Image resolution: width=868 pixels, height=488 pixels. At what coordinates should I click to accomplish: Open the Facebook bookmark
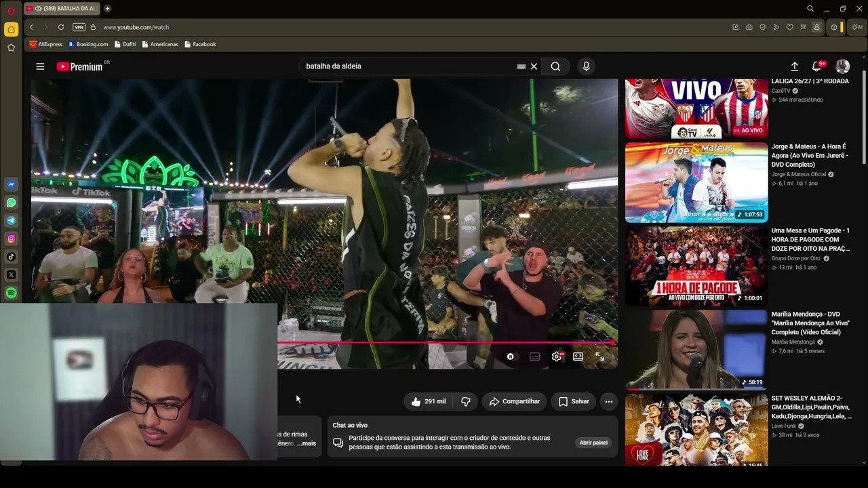point(201,44)
